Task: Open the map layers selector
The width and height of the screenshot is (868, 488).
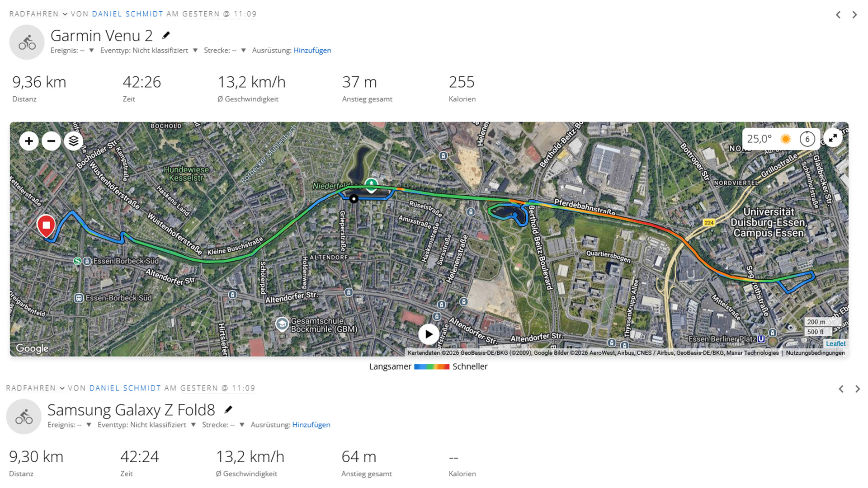Action: (74, 141)
